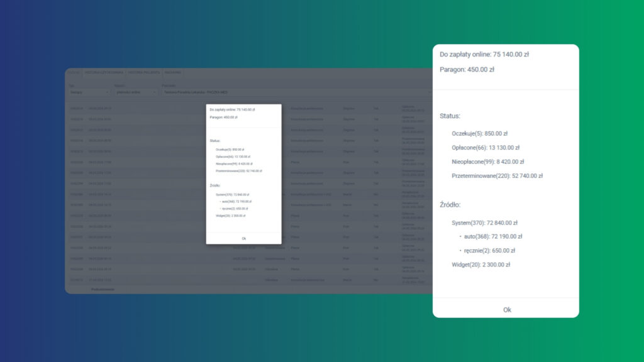The width and height of the screenshot is (644, 362).
Task: Click the Paragon: 450.00 zł line in enlarged panel
Action: pyautogui.click(x=467, y=69)
